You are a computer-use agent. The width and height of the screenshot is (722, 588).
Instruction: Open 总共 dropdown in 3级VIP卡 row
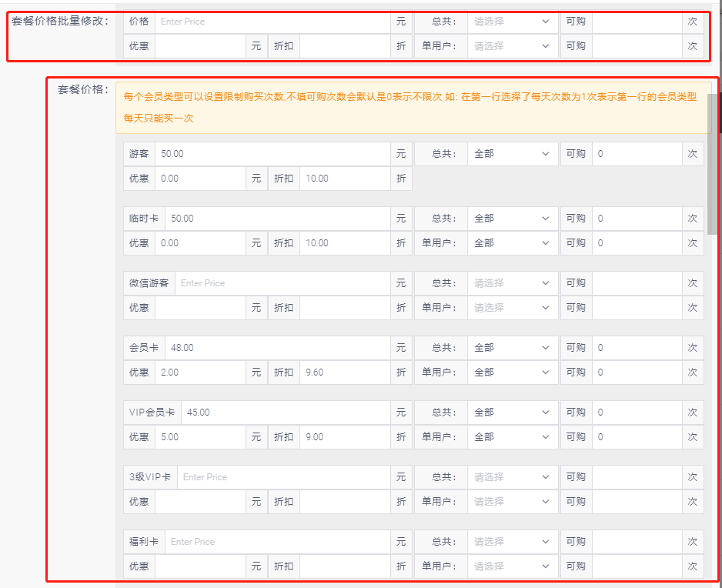(513, 477)
